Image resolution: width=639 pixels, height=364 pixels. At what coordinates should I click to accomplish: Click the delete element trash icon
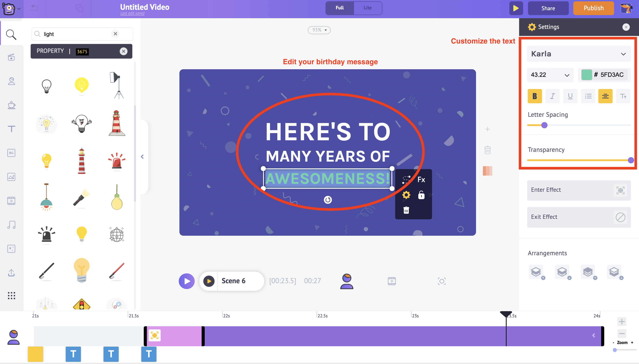[x=406, y=210]
